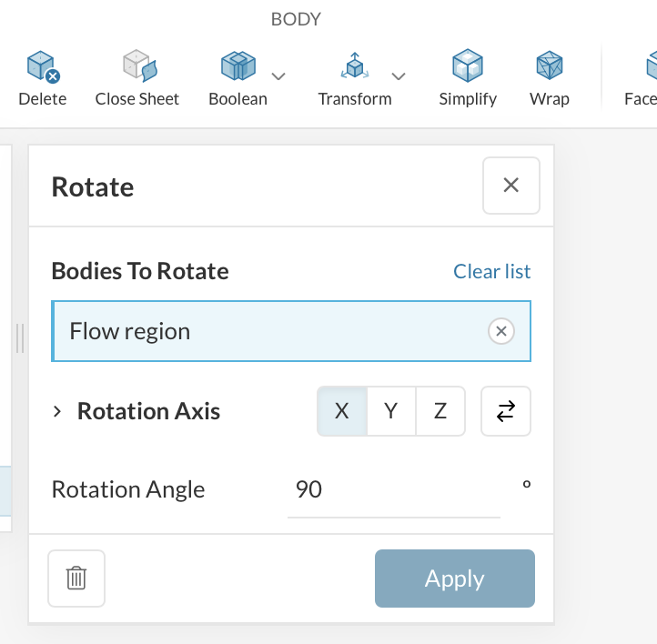Image resolution: width=657 pixels, height=644 pixels.
Task: Click the Boolean operation icon
Action: pos(238,67)
